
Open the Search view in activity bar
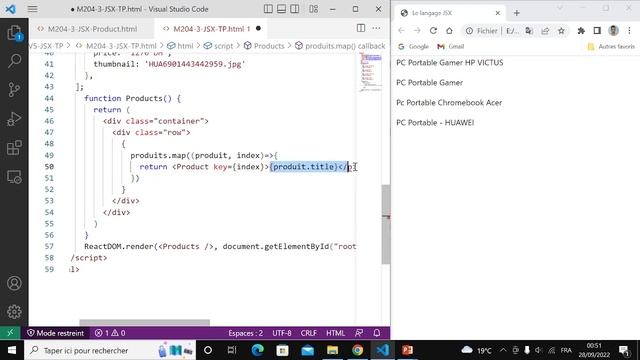pos(14,61)
